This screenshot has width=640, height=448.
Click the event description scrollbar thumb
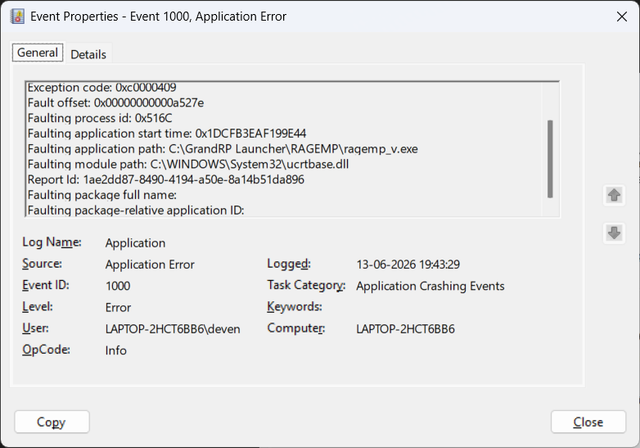[x=550, y=159]
